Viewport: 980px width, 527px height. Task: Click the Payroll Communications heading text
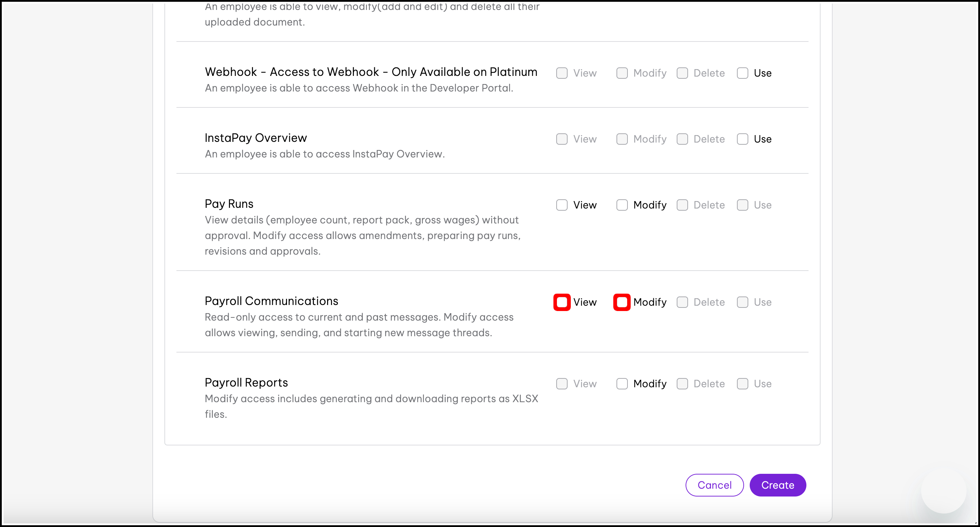tap(271, 301)
